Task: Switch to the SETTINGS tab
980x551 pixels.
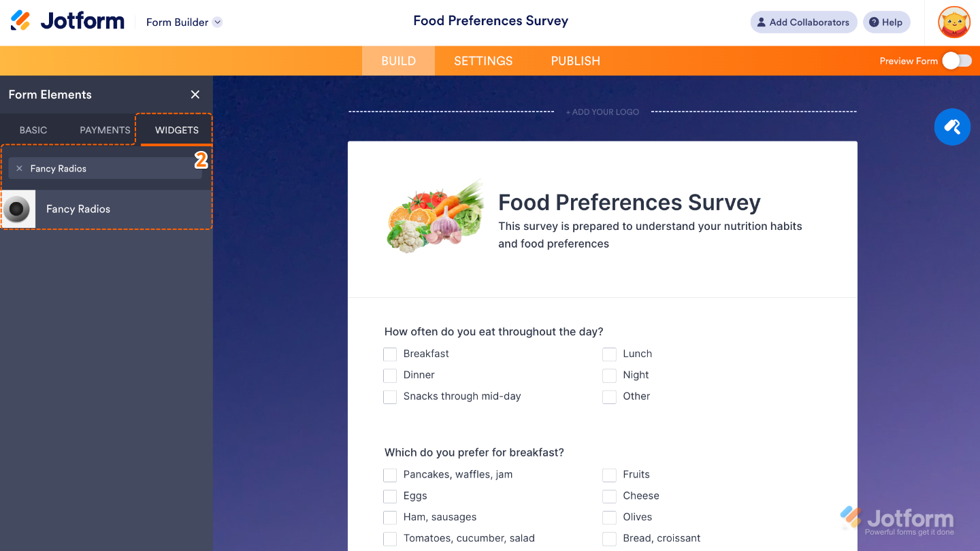Action: (x=483, y=61)
